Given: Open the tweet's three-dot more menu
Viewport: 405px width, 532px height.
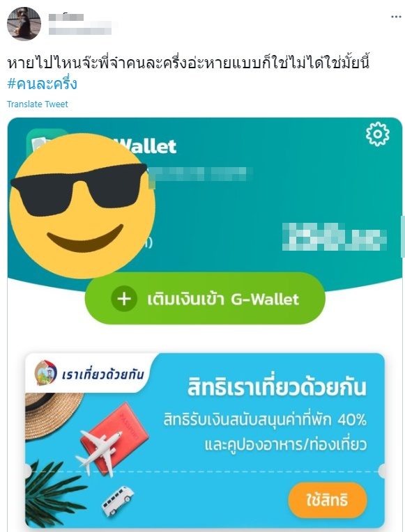Looking at the screenshot, I should 396,17.
